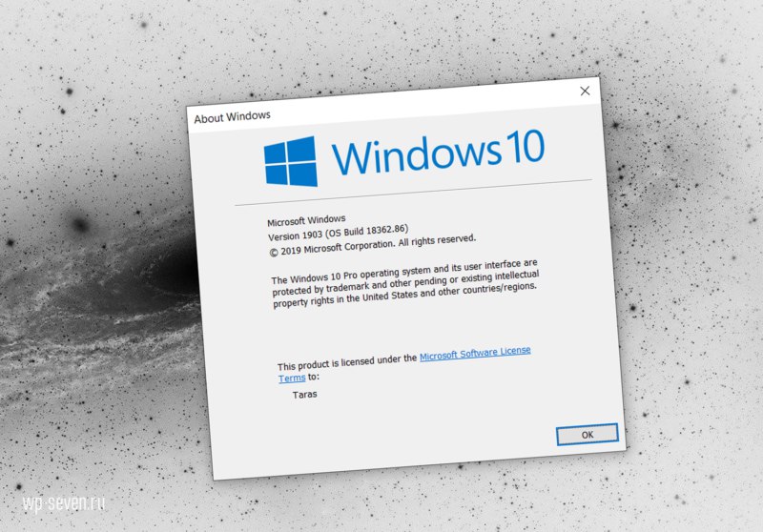Click 'This product is licensed under the' text
Viewport: 763px width, 532px height.
tap(347, 362)
